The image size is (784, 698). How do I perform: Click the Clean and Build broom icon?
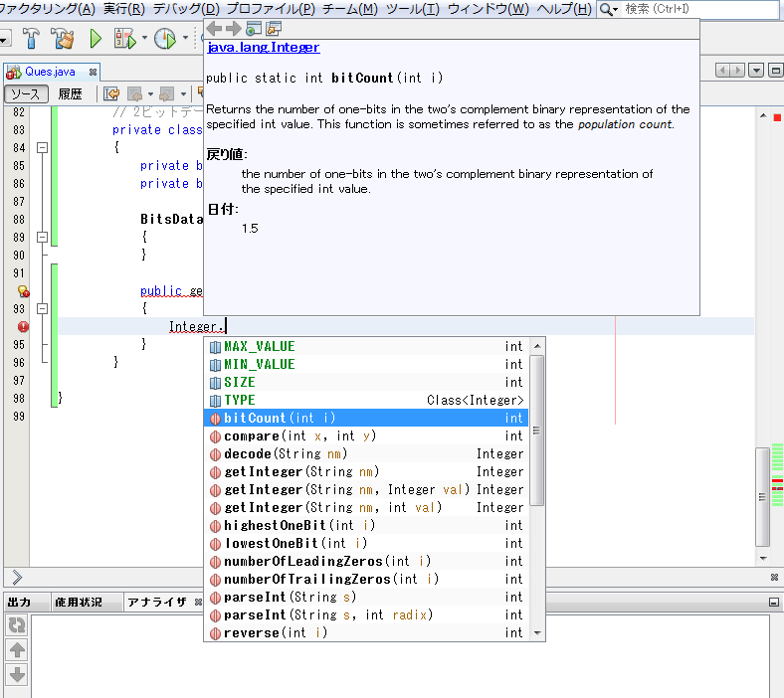[x=63, y=38]
